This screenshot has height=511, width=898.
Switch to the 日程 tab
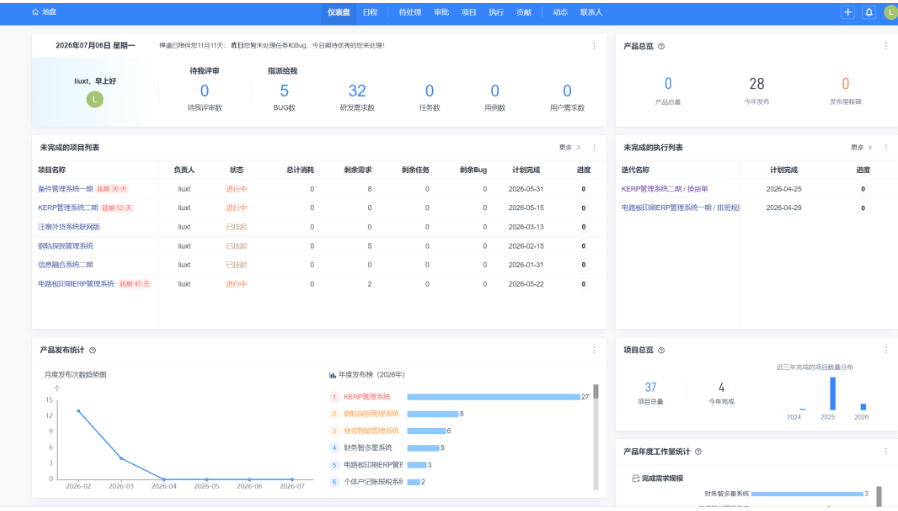tap(370, 12)
